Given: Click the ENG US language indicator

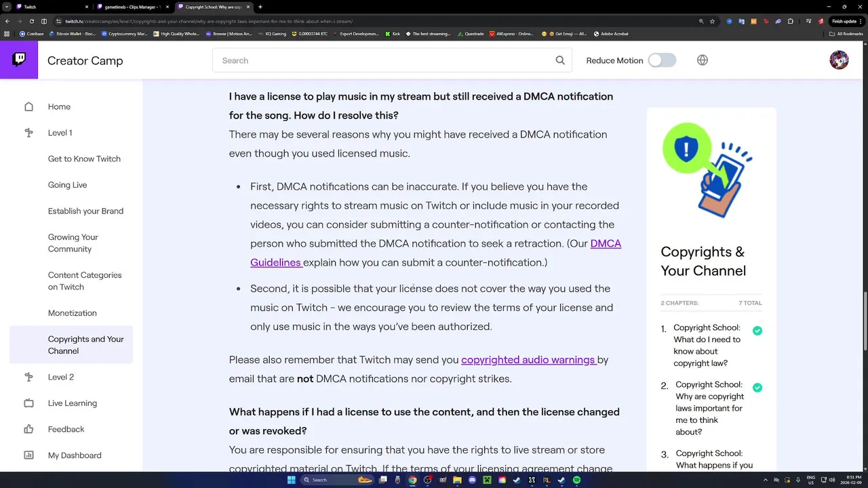Looking at the screenshot, I should (x=810, y=480).
